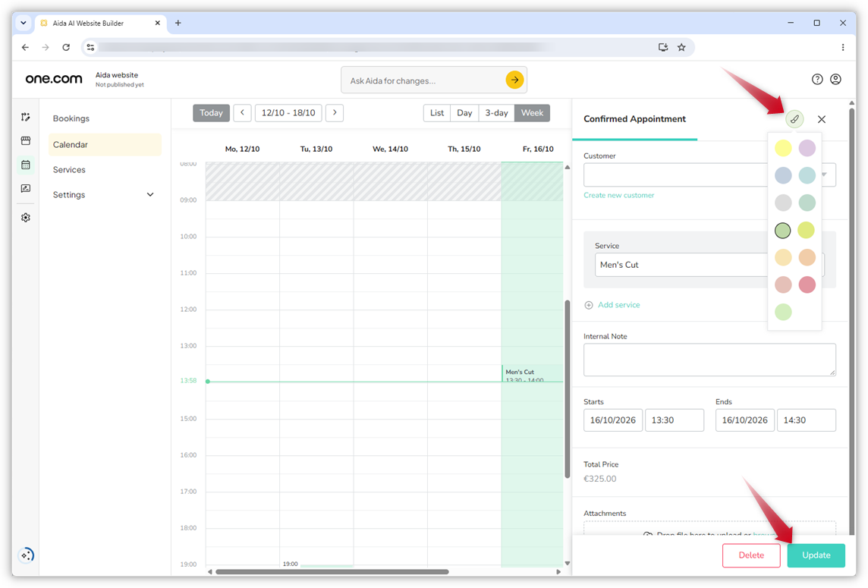Image resolution: width=868 pixels, height=588 pixels.
Task: Pick the light peach color swatch
Action: [783, 257]
